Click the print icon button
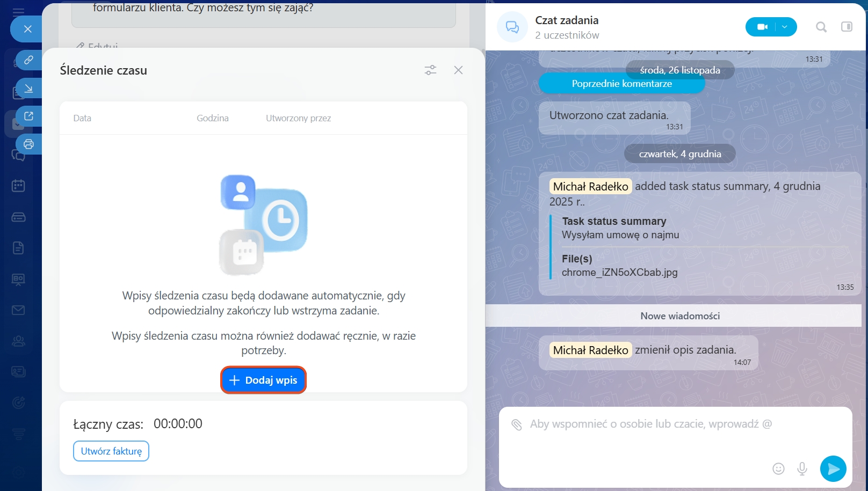This screenshot has height=491, width=868. (x=28, y=144)
